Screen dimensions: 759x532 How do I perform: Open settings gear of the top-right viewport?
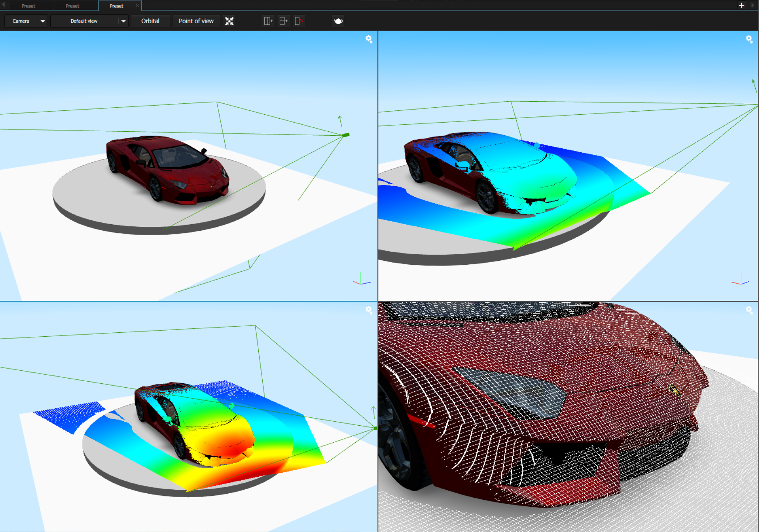(x=749, y=39)
